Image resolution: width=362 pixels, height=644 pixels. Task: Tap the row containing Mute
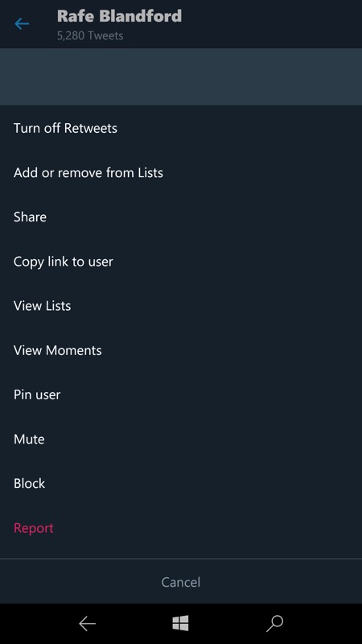point(181,439)
